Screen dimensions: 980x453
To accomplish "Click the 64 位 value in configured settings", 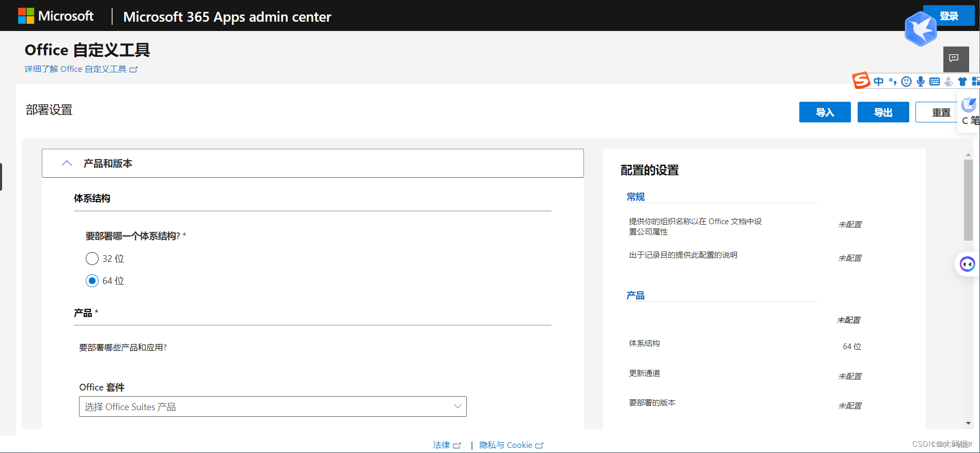I will [852, 347].
